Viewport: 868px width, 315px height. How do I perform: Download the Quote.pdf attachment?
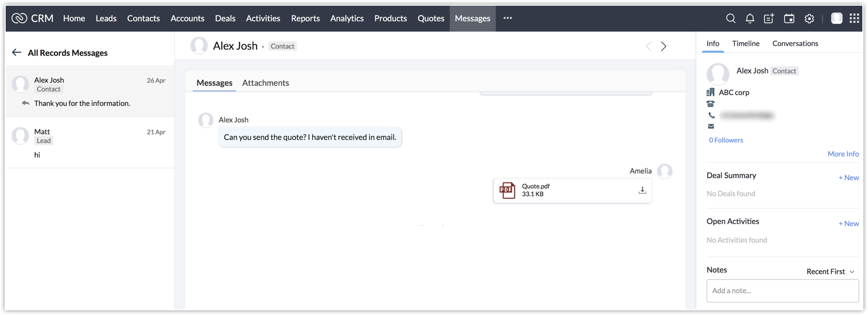click(642, 191)
